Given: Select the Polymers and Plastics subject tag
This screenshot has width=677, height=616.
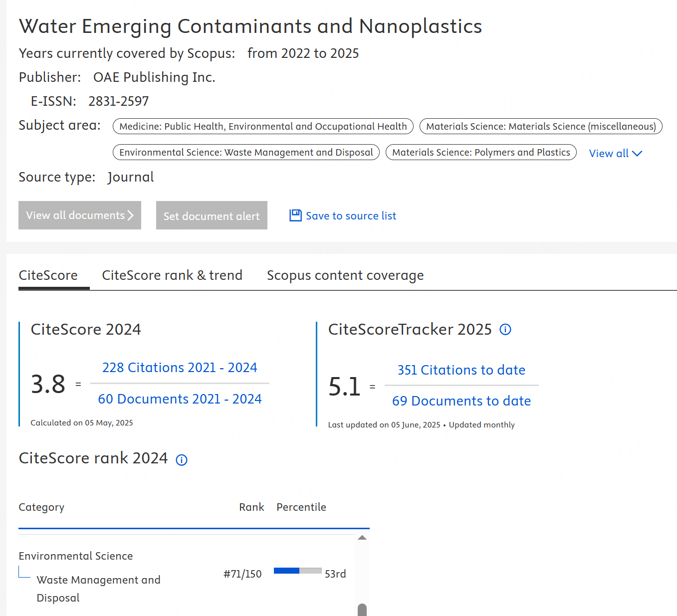Looking at the screenshot, I should point(481,153).
